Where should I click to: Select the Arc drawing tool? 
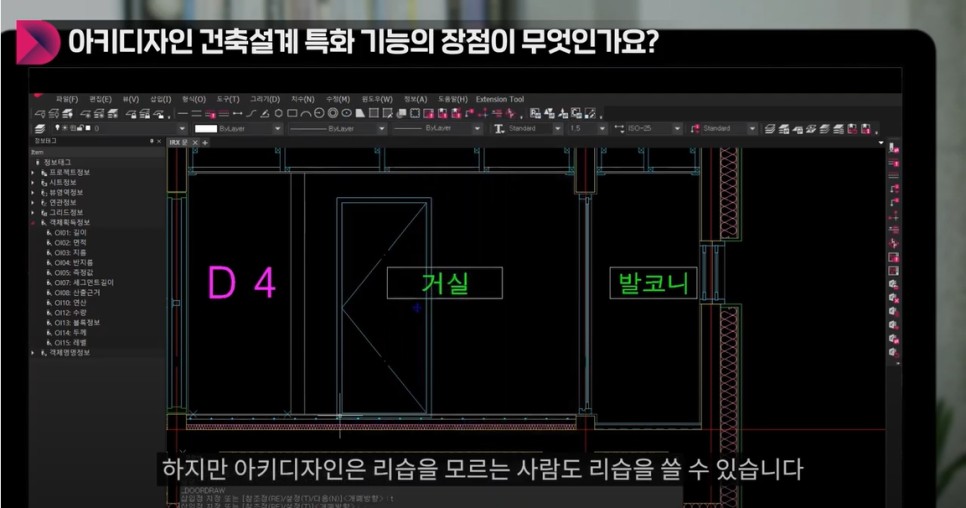tap(305, 113)
